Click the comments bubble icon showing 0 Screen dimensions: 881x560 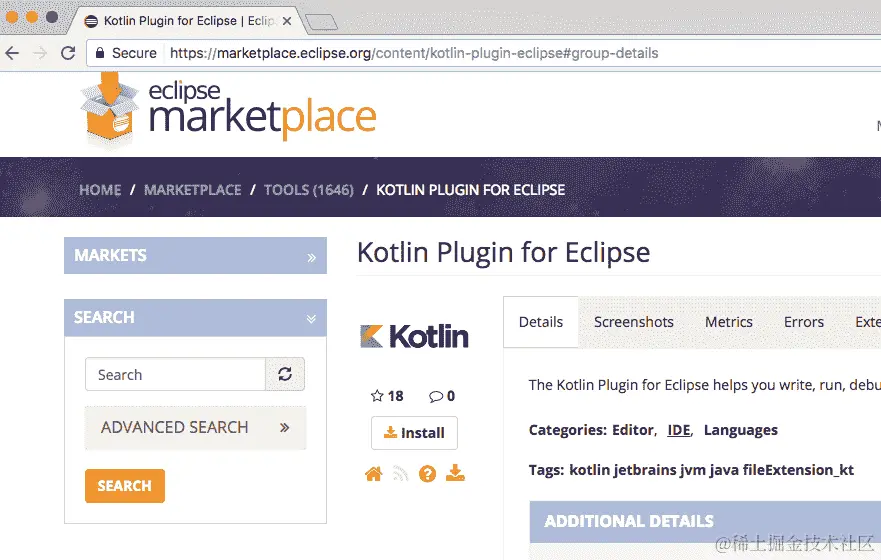436,397
